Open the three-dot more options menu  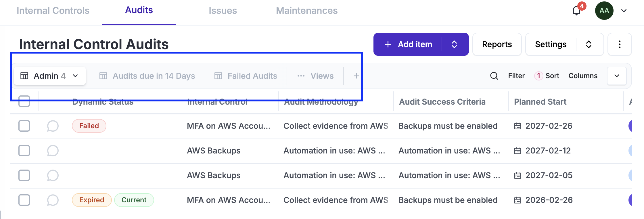tap(619, 44)
